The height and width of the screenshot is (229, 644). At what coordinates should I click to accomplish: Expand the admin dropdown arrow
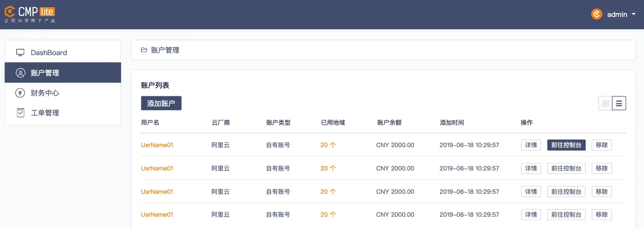[634, 14]
